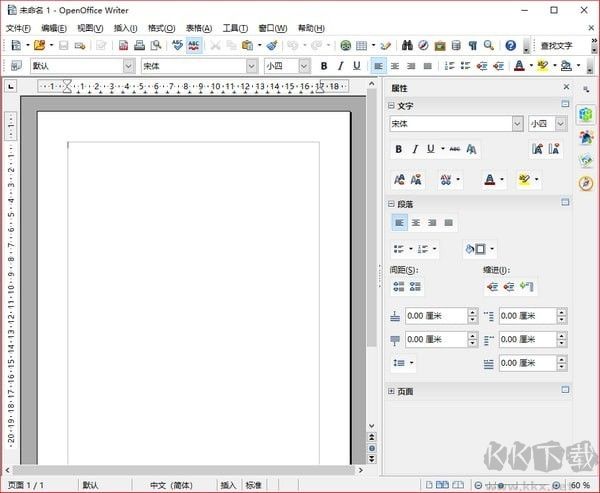
Task: Toggle center alignment in the formatting toolbar
Action: pyautogui.click(x=395, y=66)
